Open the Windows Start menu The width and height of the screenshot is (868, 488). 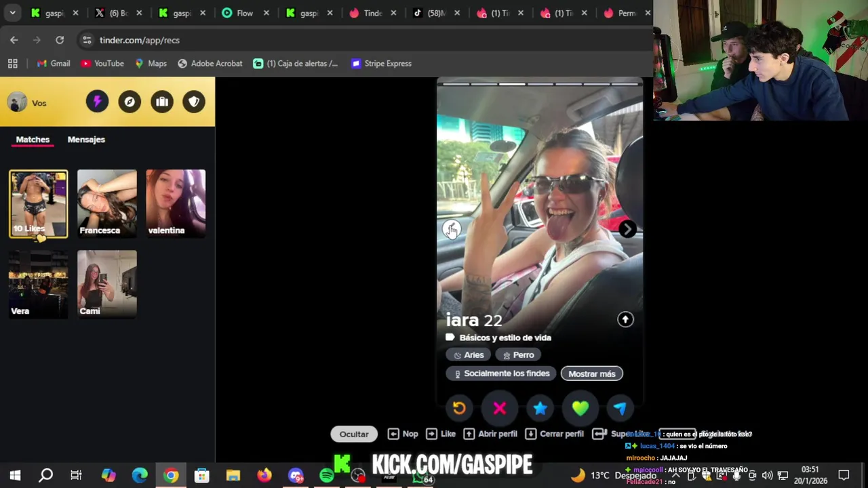15,475
